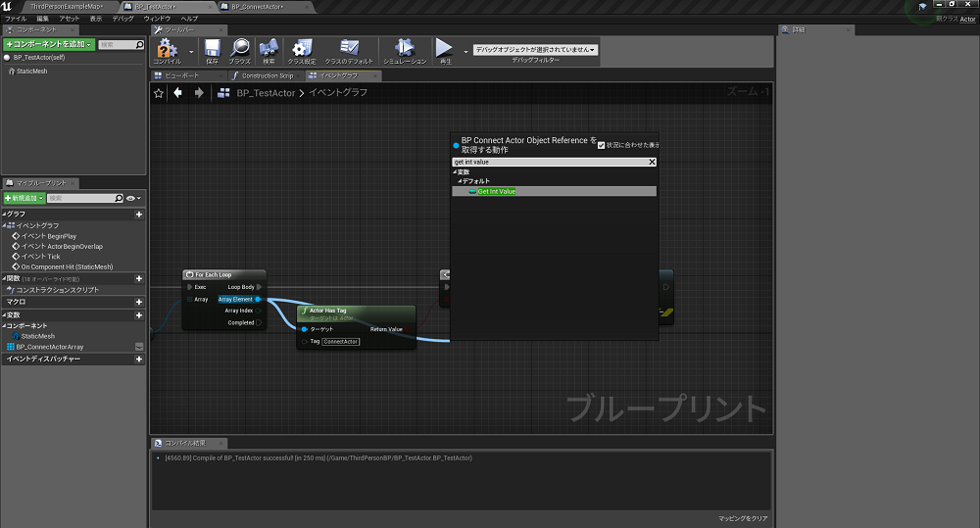Clear the search with the X in action menu

[652, 162]
